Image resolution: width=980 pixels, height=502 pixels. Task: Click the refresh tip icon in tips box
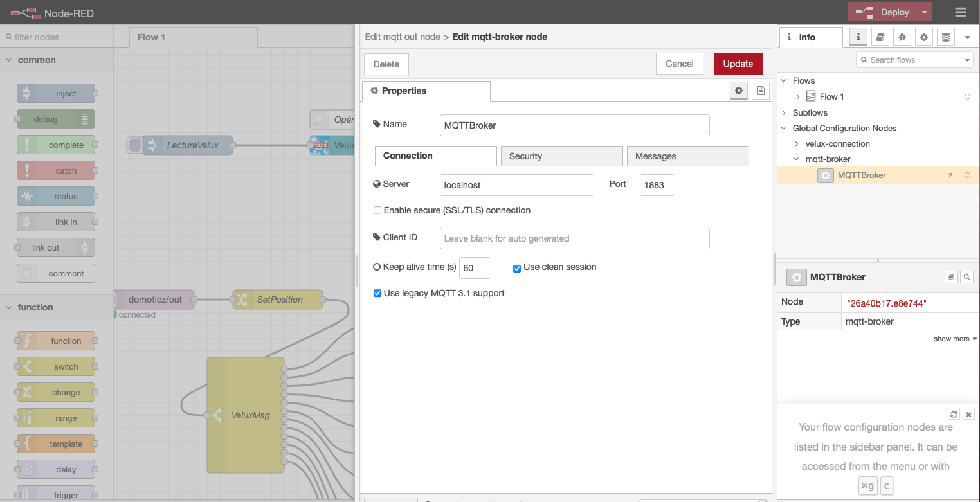coord(954,414)
